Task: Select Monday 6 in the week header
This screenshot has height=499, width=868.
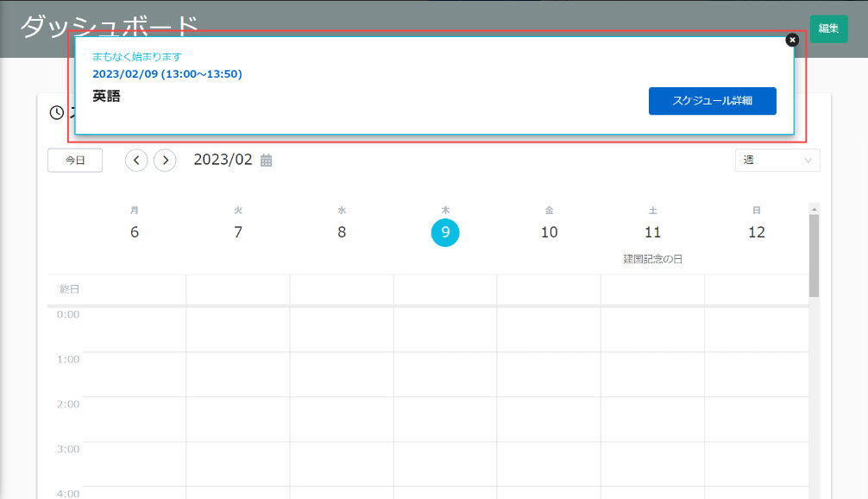Action: (x=135, y=232)
